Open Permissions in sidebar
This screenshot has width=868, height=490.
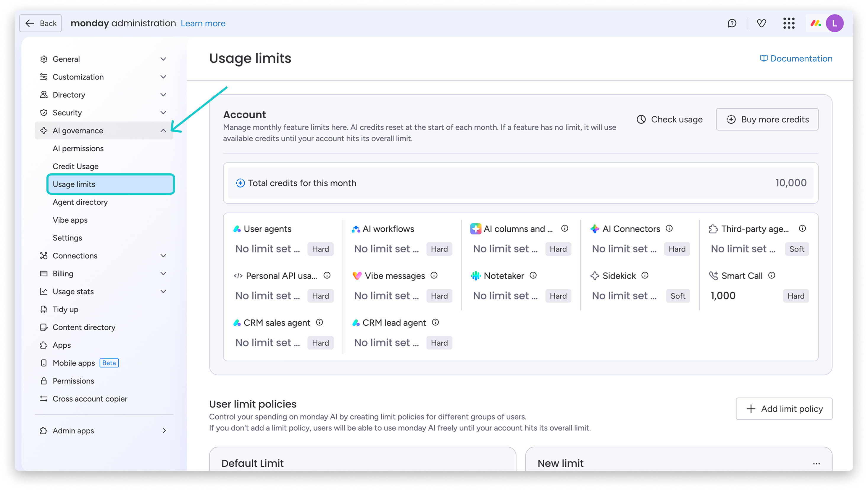pyautogui.click(x=73, y=381)
